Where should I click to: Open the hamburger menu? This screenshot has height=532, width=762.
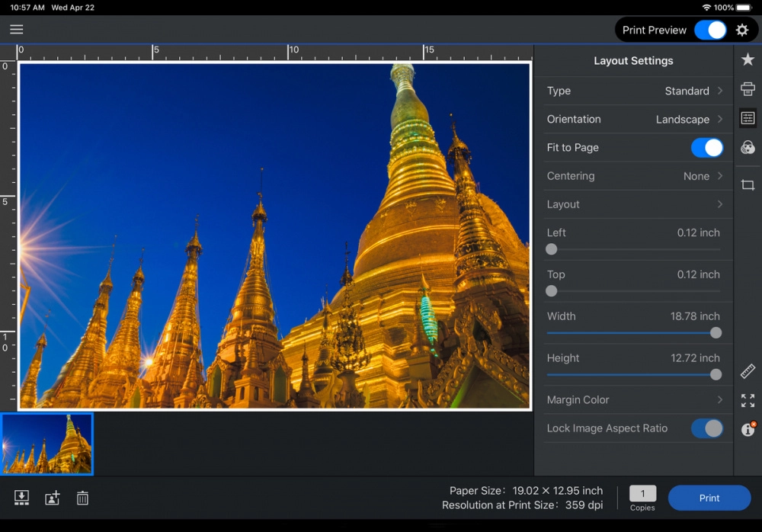[x=17, y=30]
